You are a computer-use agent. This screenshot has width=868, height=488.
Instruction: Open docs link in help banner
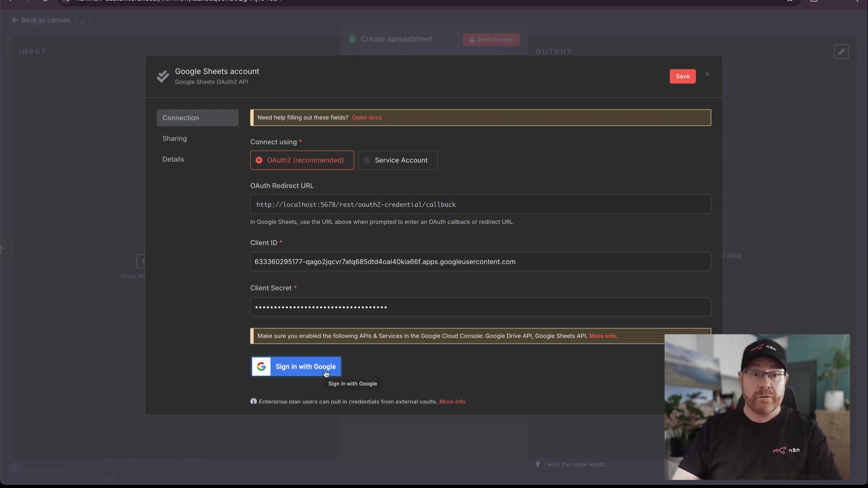click(367, 117)
